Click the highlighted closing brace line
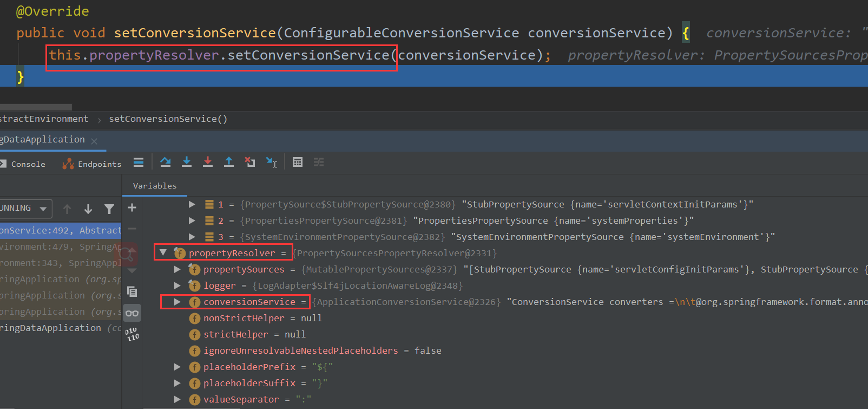The height and width of the screenshot is (409, 868). click(434, 76)
